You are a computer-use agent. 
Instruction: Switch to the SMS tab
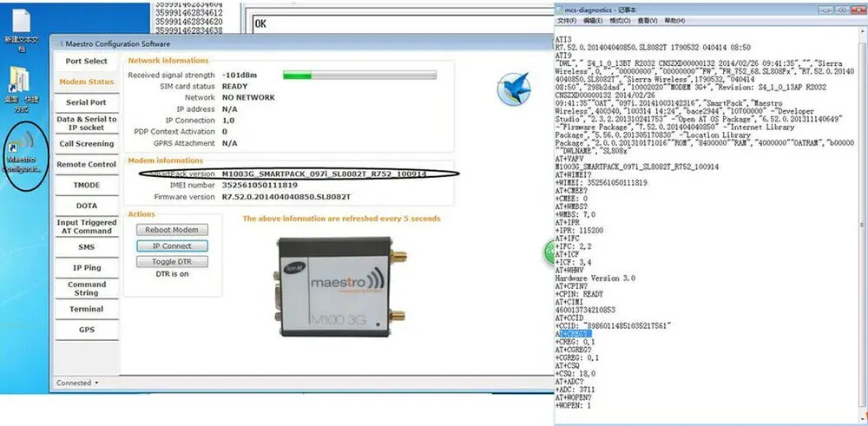click(86, 247)
